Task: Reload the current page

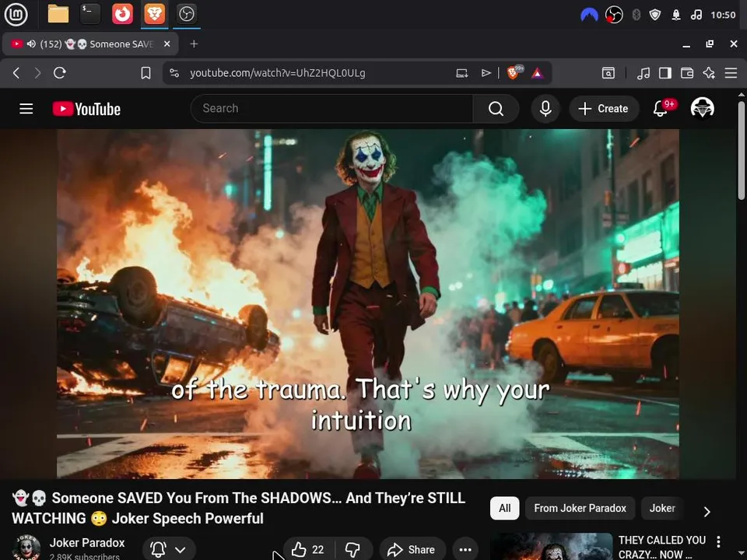Action: tap(60, 73)
